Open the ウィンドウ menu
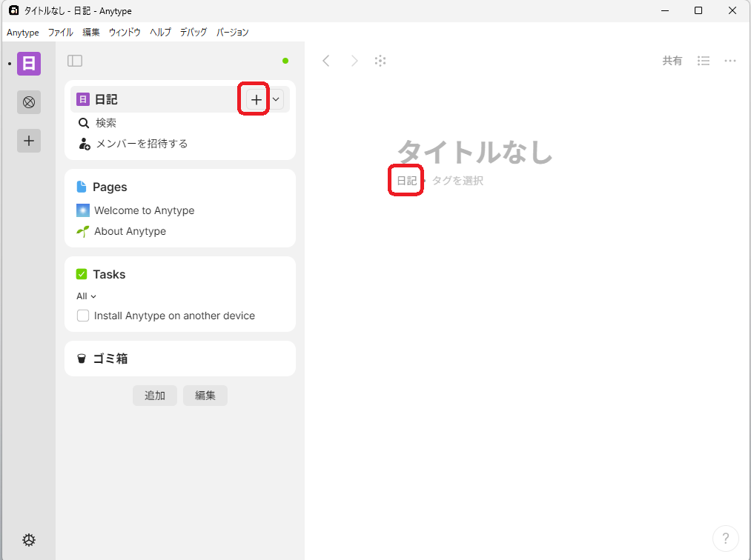The image size is (751, 560). coord(125,33)
